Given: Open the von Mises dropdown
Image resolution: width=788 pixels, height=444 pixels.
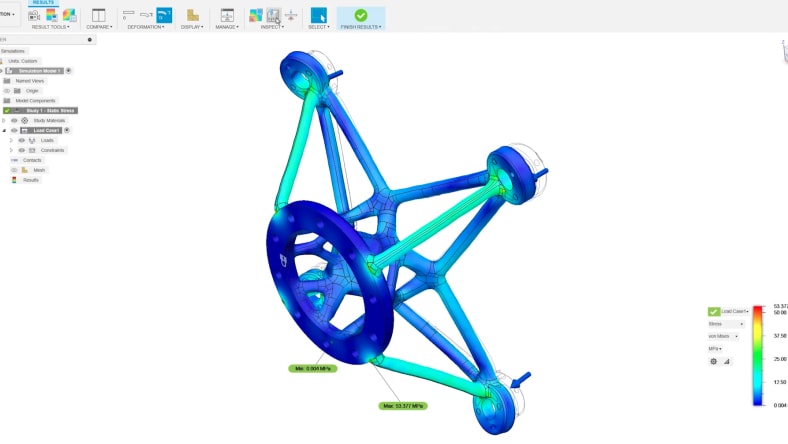Looking at the screenshot, I should click(723, 336).
